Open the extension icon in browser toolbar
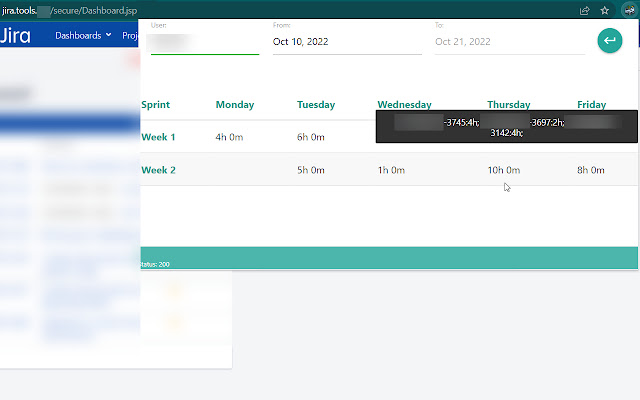 pyautogui.click(x=629, y=10)
